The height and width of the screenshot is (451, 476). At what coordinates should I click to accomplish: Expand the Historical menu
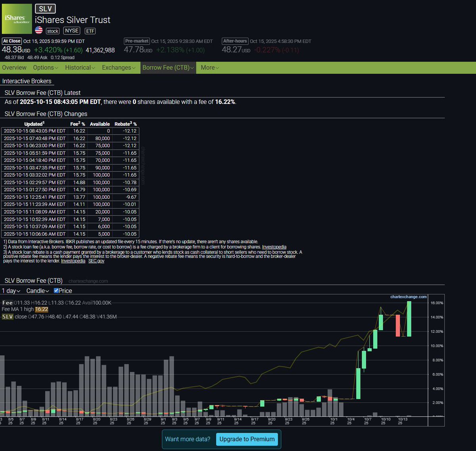(x=80, y=67)
